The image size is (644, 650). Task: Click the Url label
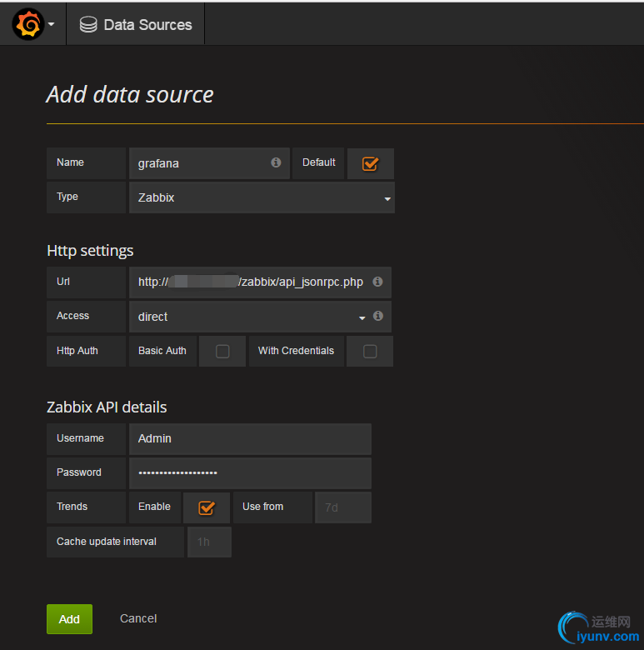(63, 282)
